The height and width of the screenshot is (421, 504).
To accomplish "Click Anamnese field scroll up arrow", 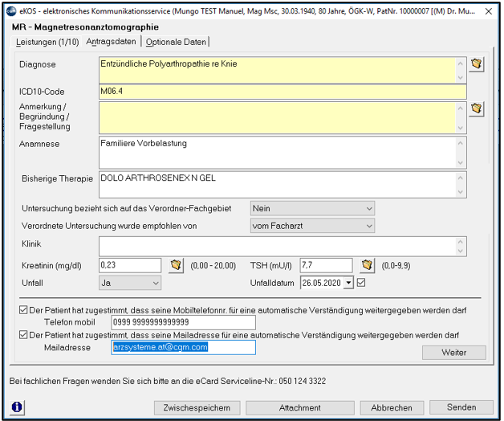I will pyautogui.click(x=461, y=143).
